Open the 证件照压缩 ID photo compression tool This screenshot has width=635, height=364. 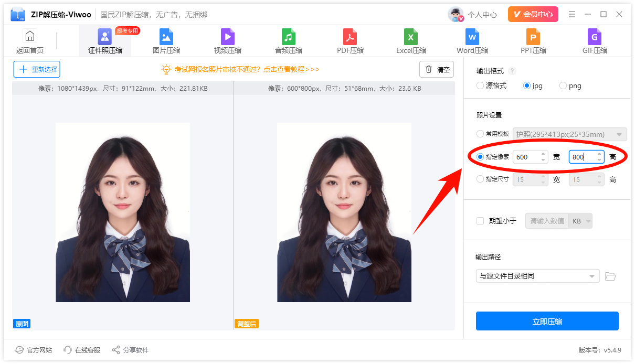[x=105, y=41]
